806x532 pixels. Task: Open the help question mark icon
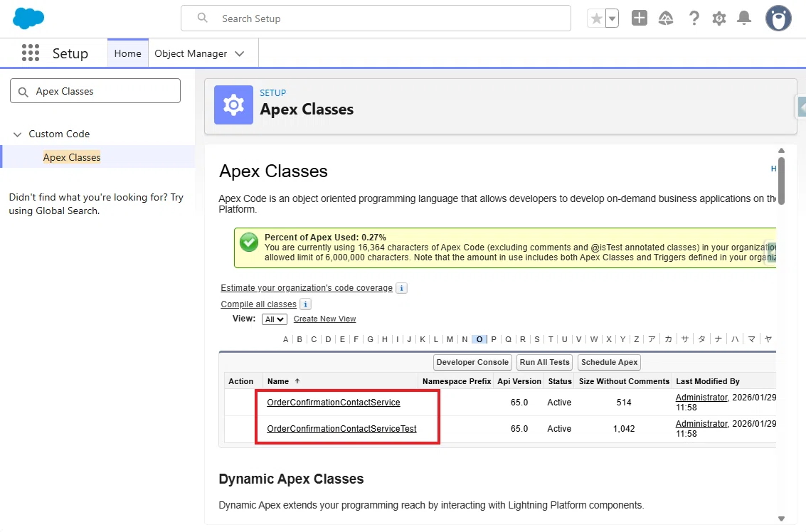(x=694, y=18)
